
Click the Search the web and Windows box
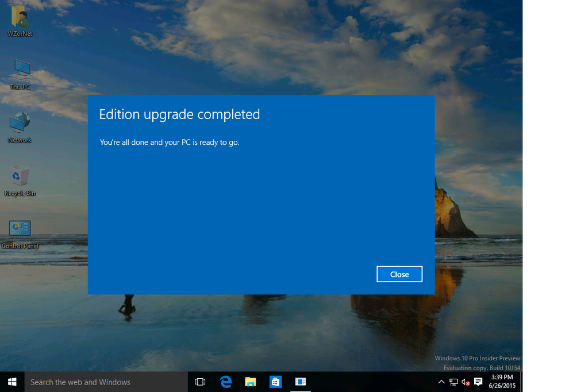[x=106, y=382]
